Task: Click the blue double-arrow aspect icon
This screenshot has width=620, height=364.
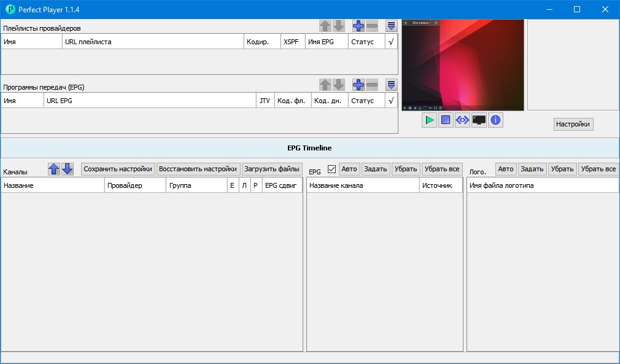Action: [462, 120]
